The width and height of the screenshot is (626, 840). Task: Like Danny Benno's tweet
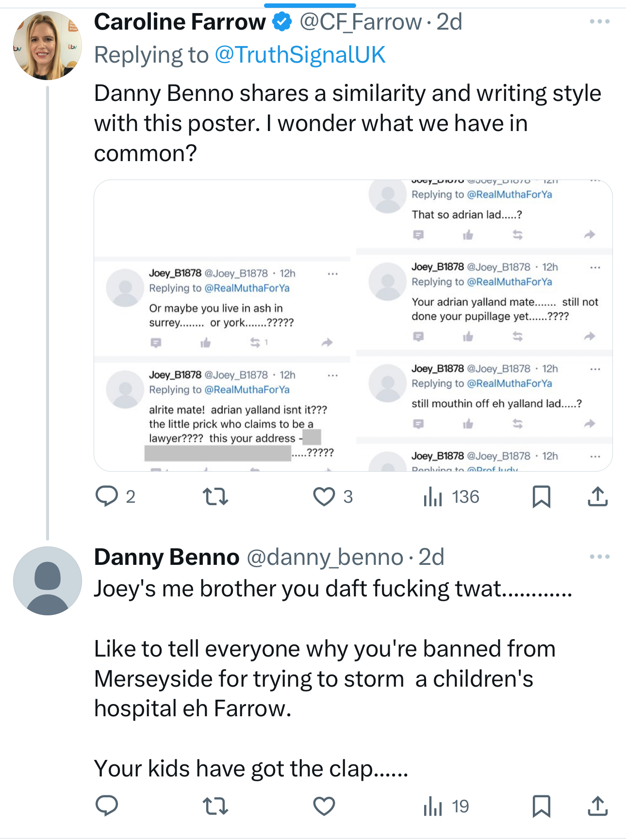point(324,806)
